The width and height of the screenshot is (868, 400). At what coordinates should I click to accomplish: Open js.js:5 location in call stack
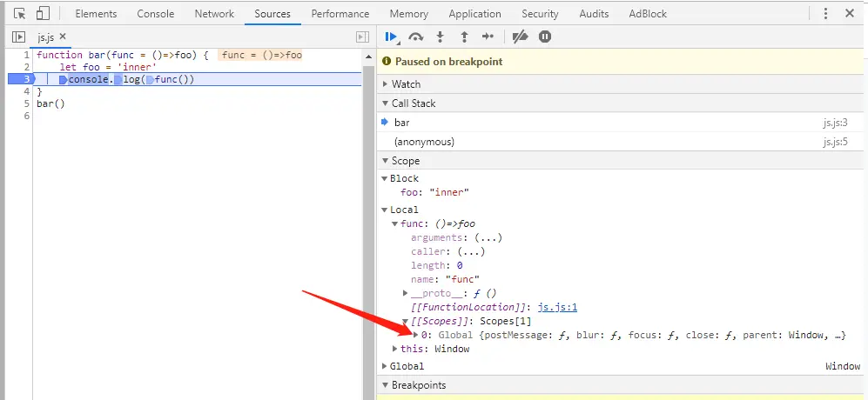click(x=835, y=143)
